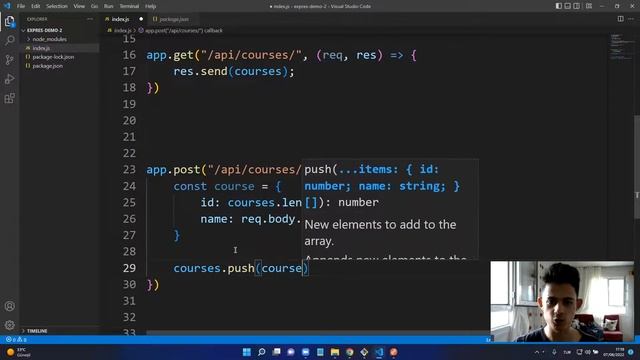Open the View menu
640x360 pixels.
click(x=79, y=6)
